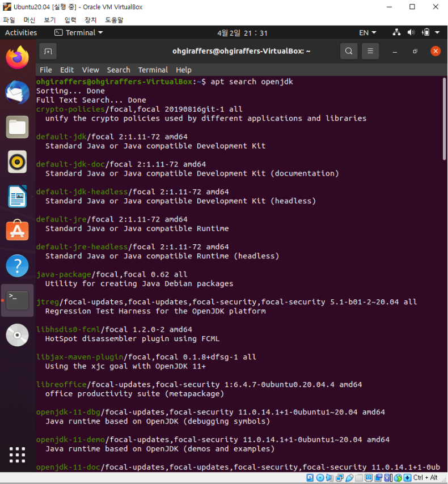This screenshot has height=484, width=448.
Task: Click VirtualBox display status icon
Action: pyautogui.click(x=369, y=478)
